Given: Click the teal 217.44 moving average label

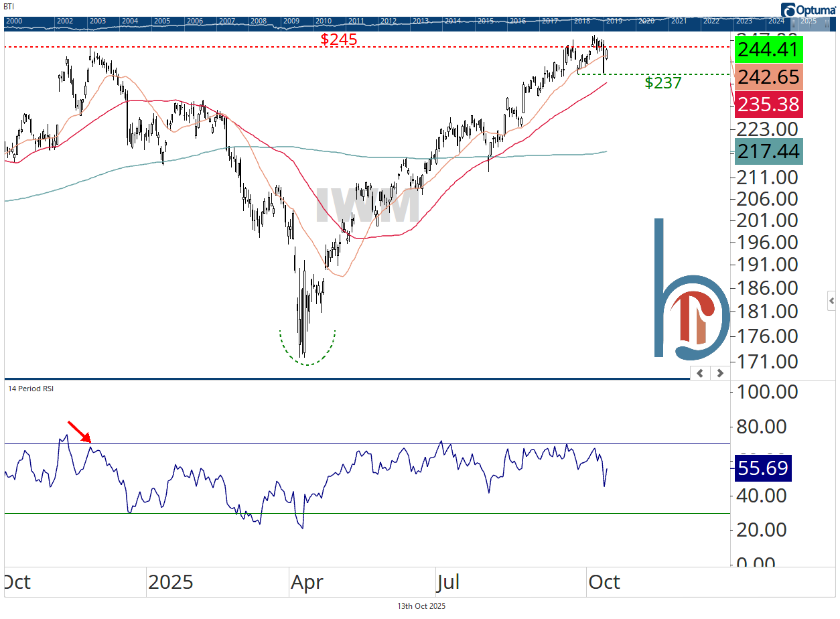Looking at the screenshot, I should pos(767,152).
